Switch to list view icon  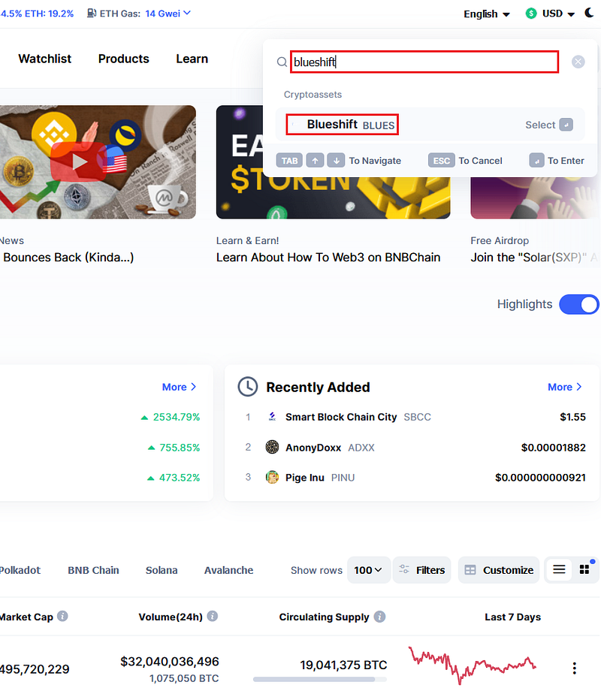559,569
